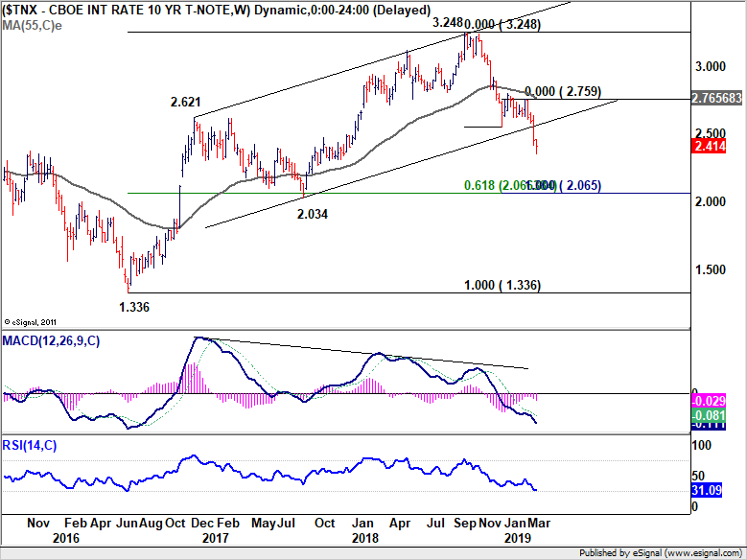Click the 3.248 high price annotation
The width and height of the screenshot is (747, 560).
coord(448,22)
